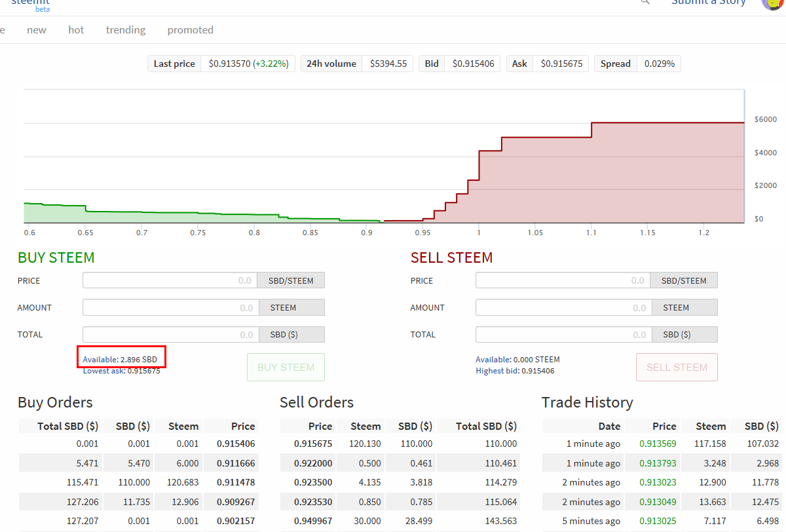Click the BUY STEEM button
This screenshot has height=532, width=786.
tap(286, 367)
